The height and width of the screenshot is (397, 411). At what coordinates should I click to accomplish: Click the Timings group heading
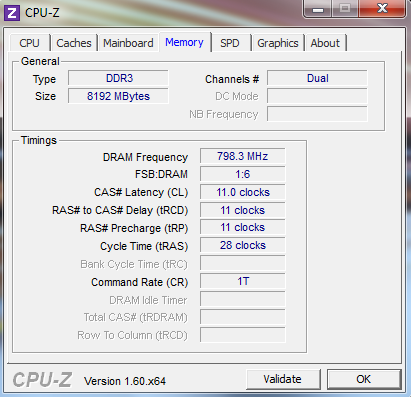(x=39, y=140)
